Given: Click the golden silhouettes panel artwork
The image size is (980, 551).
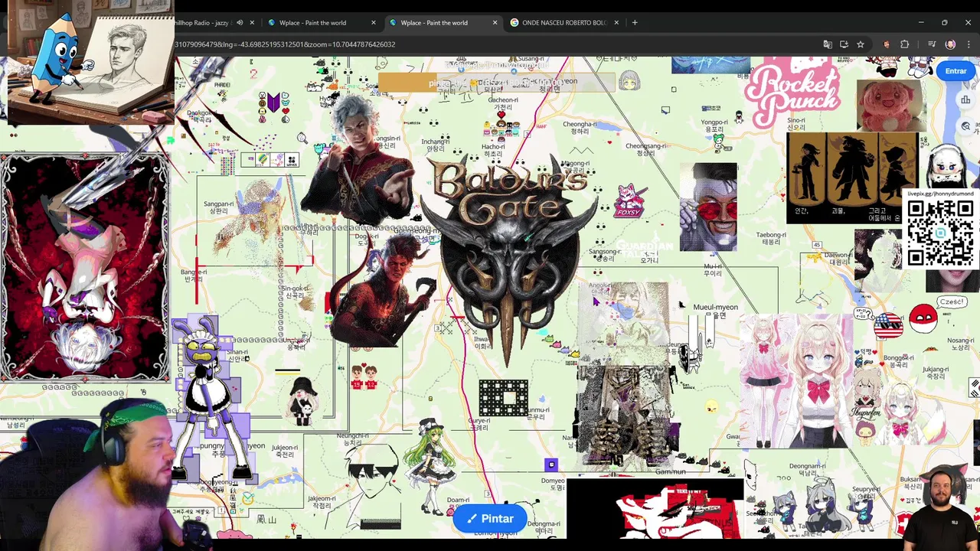Looking at the screenshot, I should coord(851,178).
